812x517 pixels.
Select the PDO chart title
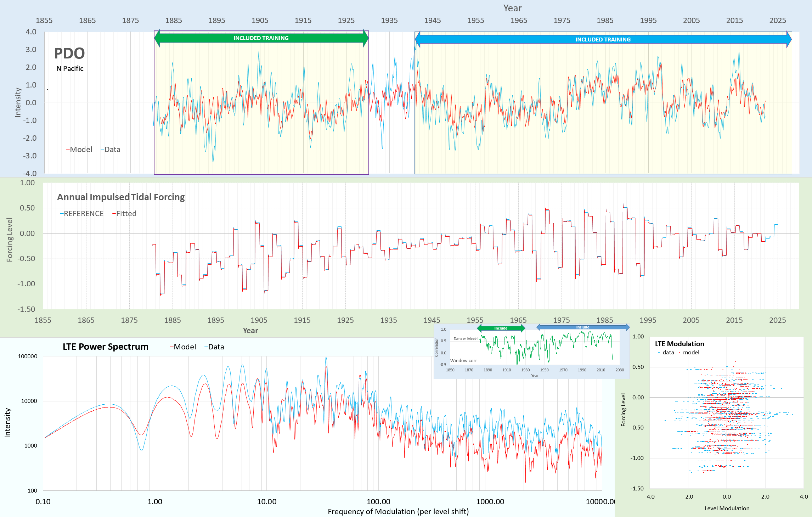click(x=69, y=54)
